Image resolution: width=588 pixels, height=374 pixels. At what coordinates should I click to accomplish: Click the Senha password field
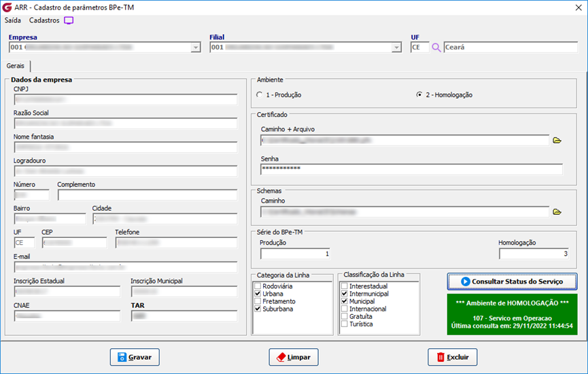point(411,169)
